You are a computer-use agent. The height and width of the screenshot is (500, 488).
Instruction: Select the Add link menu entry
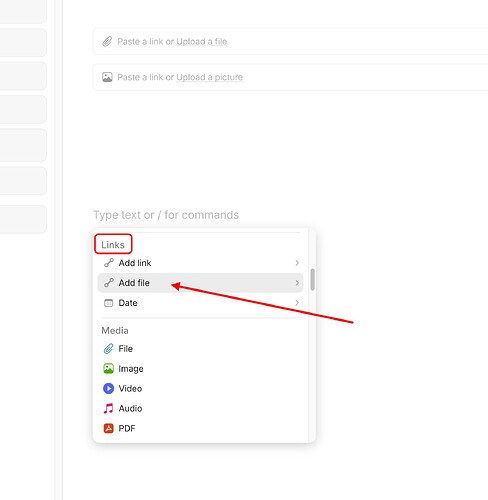(x=200, y=263)
